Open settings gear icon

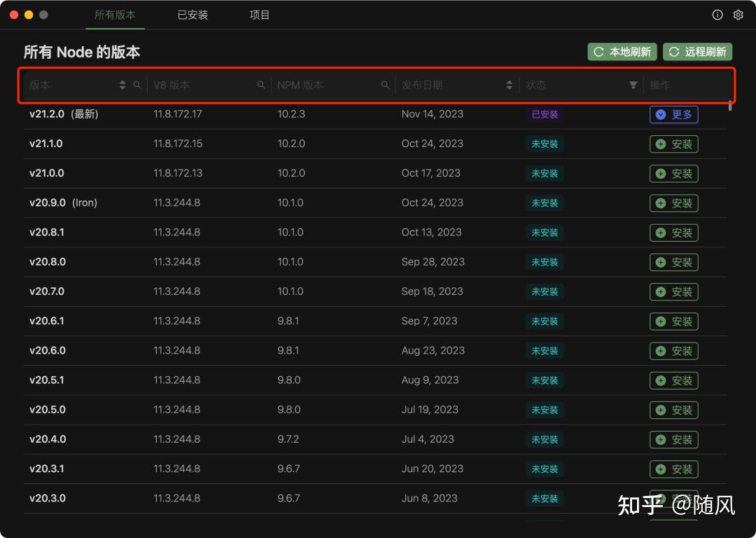coord(738,15)
